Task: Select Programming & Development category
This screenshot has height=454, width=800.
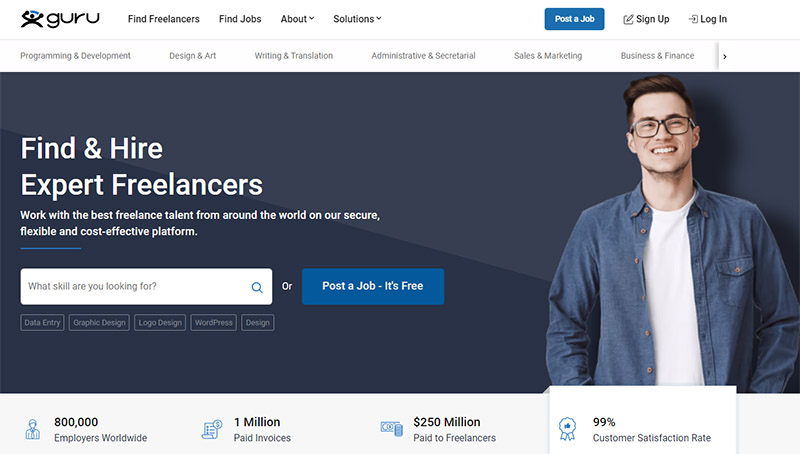Action: pos(76,56)
